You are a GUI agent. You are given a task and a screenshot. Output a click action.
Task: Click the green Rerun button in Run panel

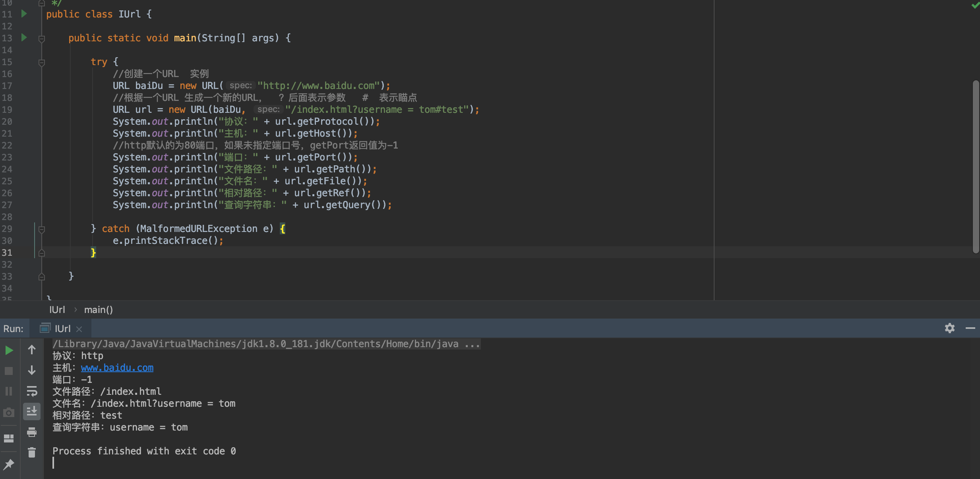(x=9, y=350)
